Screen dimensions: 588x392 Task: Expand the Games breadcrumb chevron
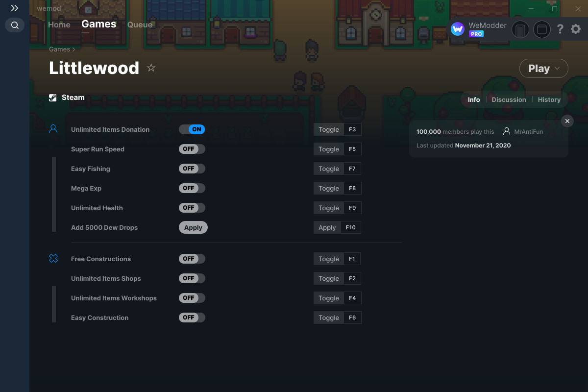pyautogui.click(x=73, y=49)
